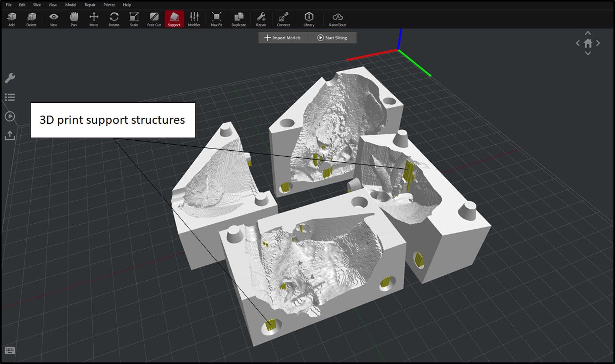Screen dimensions: 615x364
Task: Reset camera with home view icon
Action: [588, 44]
